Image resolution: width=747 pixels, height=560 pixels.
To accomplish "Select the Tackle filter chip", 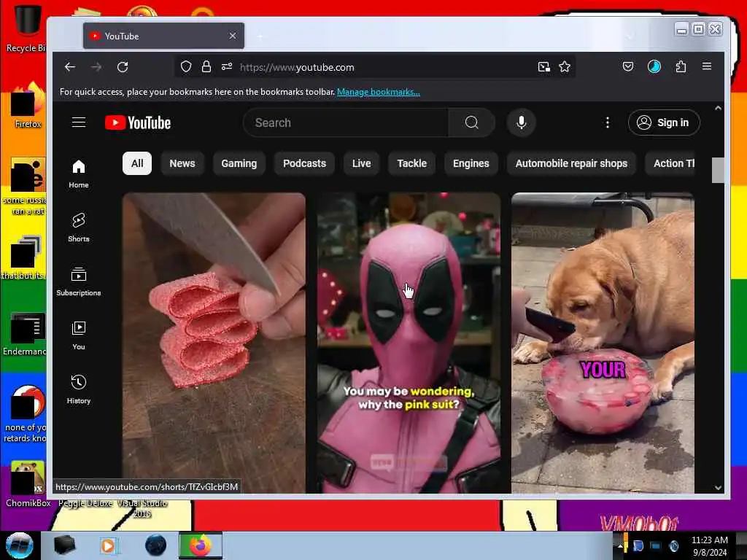I will click(x=412, y=163).
